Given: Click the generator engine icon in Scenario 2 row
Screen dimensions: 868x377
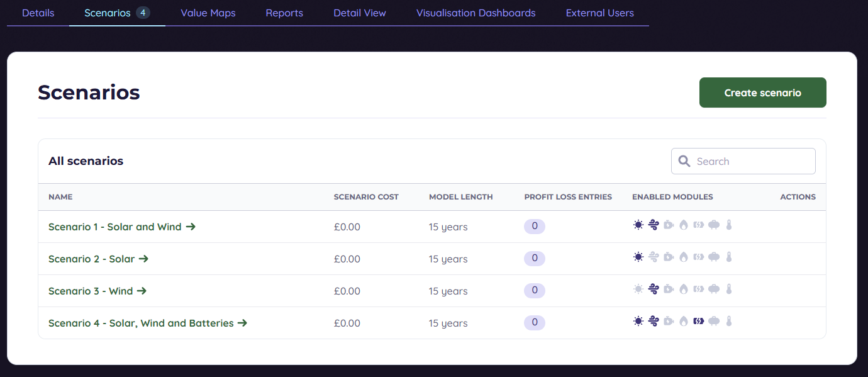Looking at the screenshot, I should point(669,257).
